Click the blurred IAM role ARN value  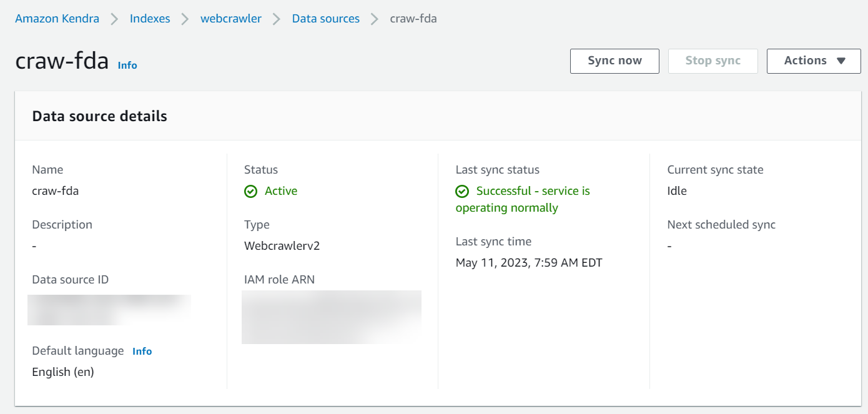(331, 317)
